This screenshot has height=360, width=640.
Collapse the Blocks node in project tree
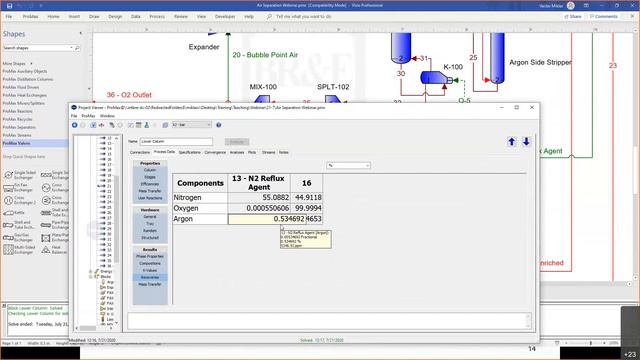click(91, 277)
